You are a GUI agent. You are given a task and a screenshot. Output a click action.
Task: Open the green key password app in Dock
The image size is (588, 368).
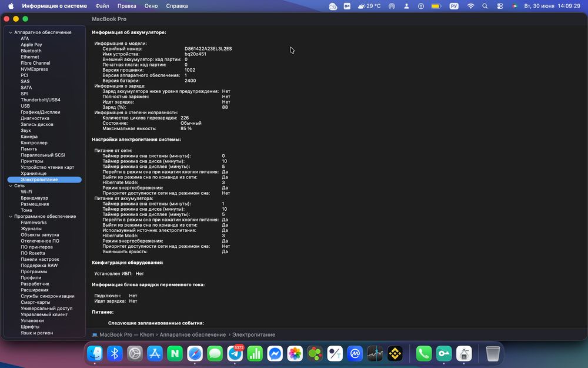pos(444,354)
